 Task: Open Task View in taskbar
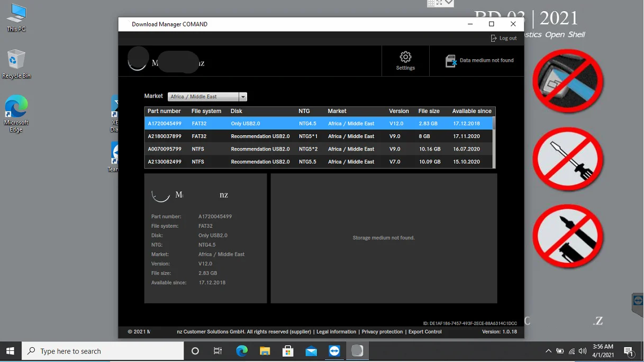pos(218,351)
